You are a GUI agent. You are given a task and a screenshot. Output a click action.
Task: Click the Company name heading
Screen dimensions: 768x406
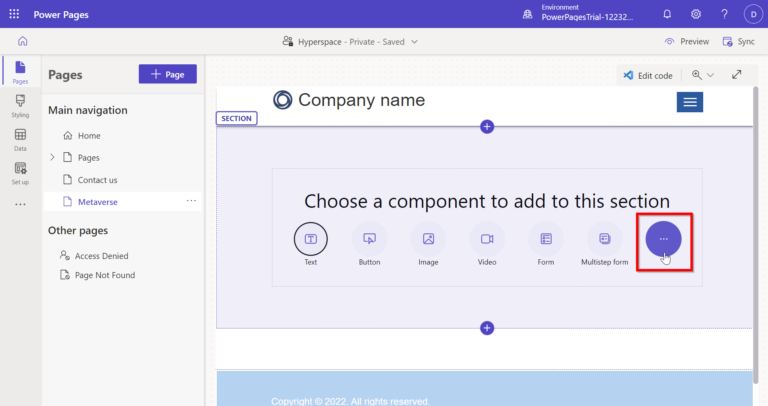click(361, 100)
